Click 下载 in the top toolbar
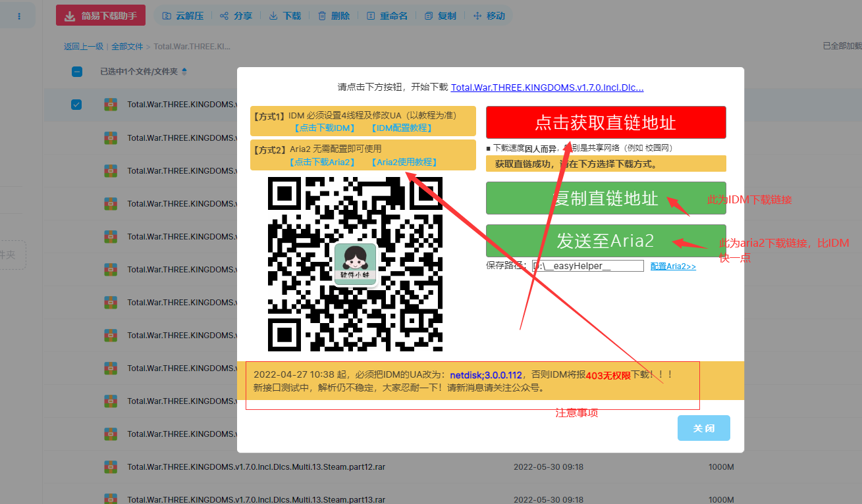This screenshot has width=862, height=504. point(285,16)
